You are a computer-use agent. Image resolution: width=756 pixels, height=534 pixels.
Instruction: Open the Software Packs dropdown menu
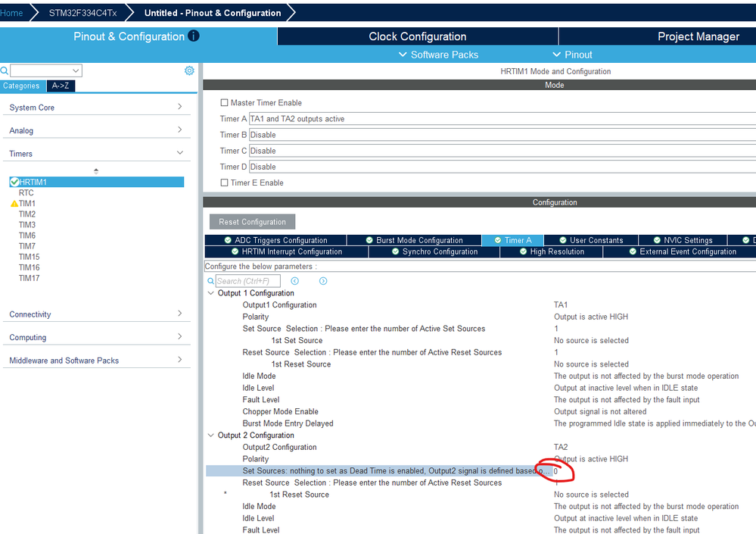(x=438, y=55)
